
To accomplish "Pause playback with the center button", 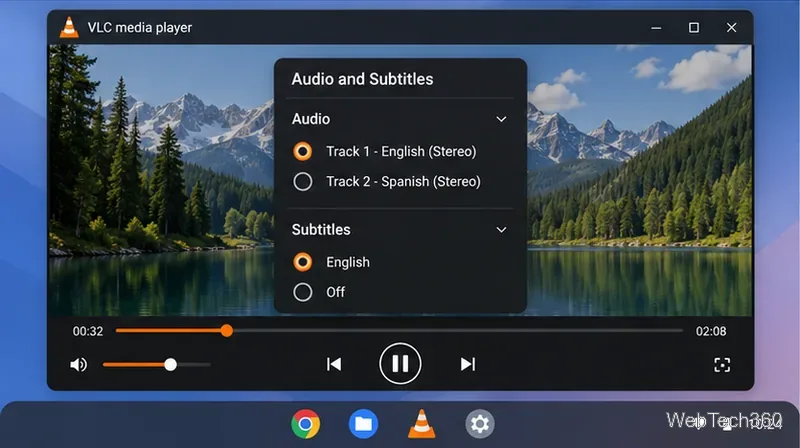I will pyautogui.click(x=400, y=363).
